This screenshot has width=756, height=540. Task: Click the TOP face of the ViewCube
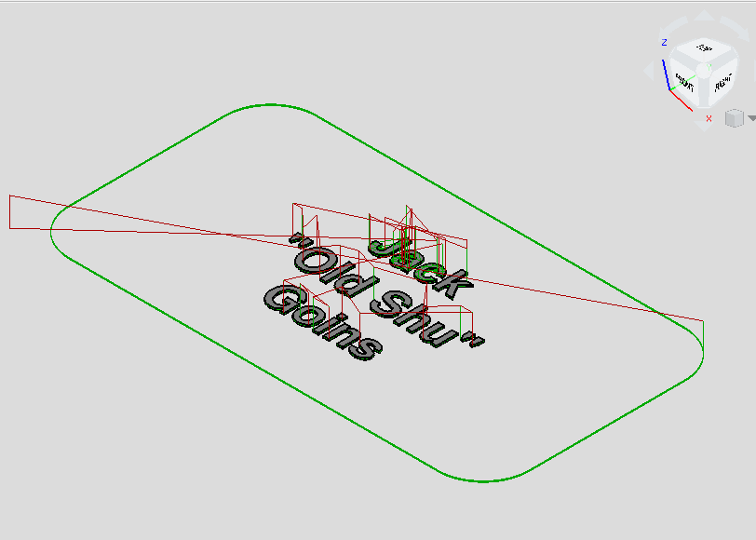(704, 48)
